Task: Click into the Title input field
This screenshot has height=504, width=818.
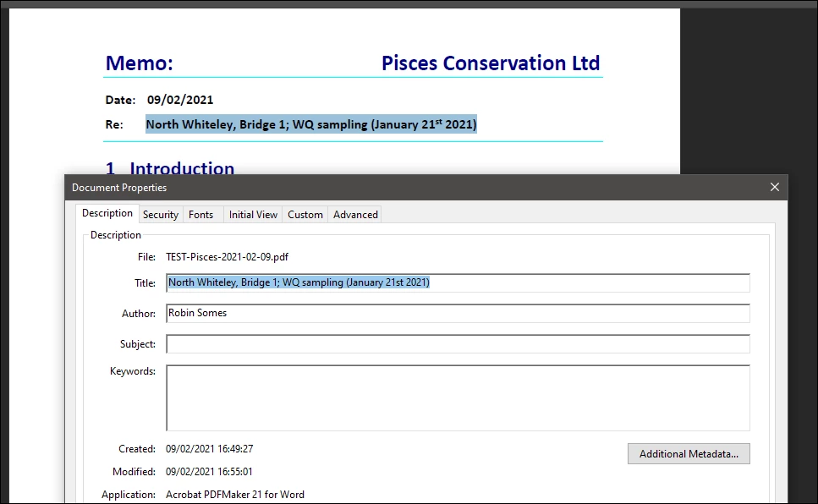Action: pos(458,282)
